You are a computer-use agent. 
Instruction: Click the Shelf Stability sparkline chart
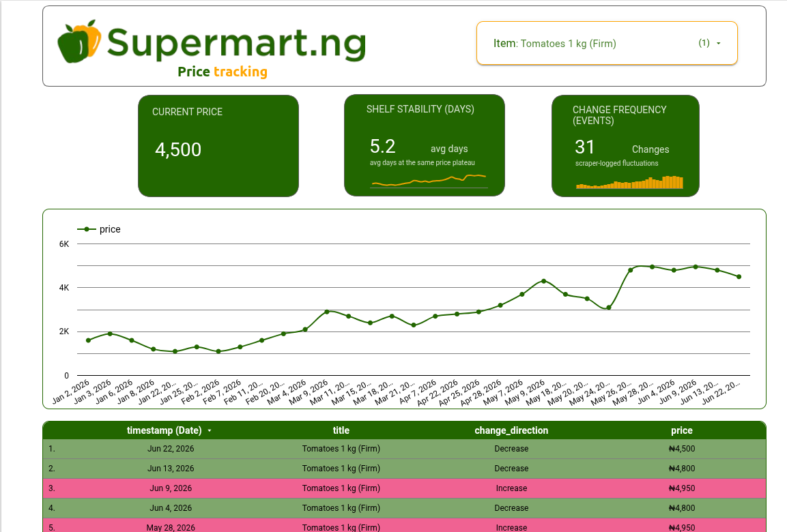429,181
